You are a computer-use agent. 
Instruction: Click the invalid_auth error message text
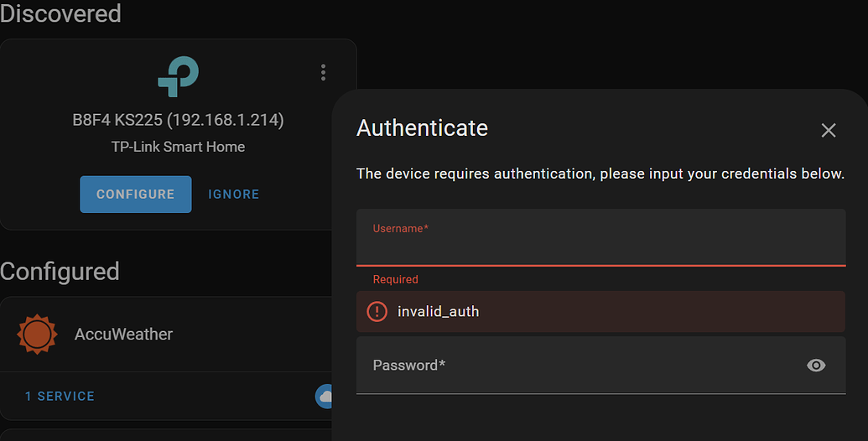[x=438, y=311]
